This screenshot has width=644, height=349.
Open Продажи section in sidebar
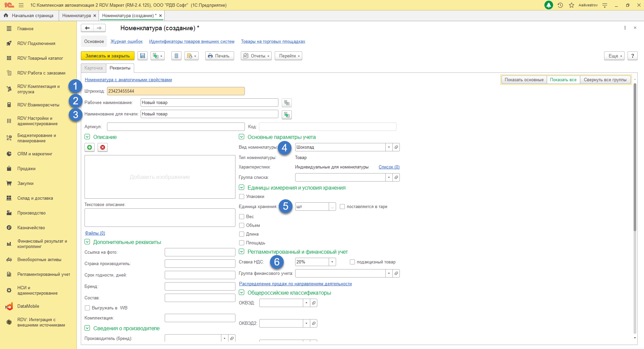tap(26, 169)
